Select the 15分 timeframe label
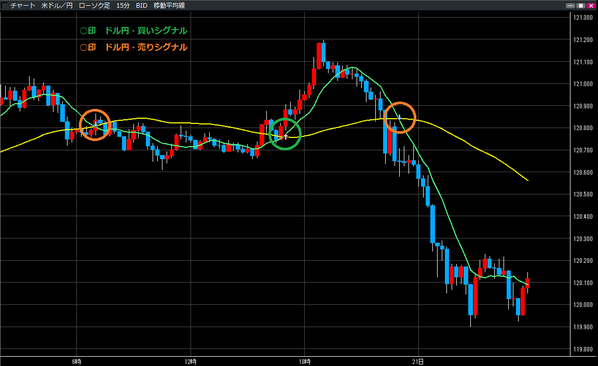598x366 pixels. [123, 6]
